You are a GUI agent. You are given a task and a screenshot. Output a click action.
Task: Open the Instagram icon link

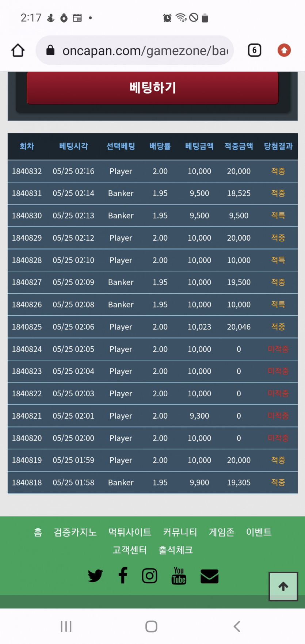(149, 576)
